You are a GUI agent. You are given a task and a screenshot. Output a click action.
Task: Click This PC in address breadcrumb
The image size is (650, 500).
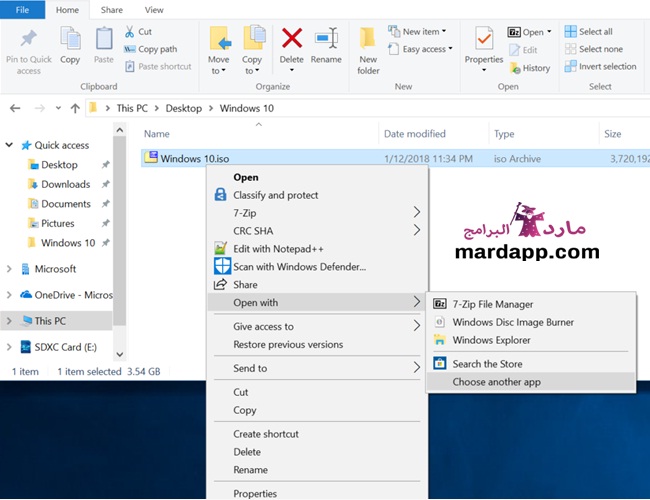tap(132, 108)
